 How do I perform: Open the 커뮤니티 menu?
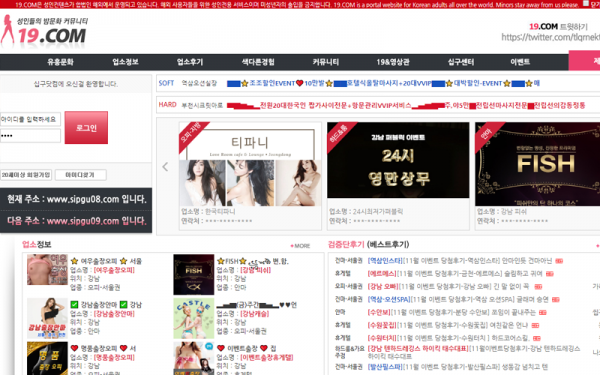326,62
